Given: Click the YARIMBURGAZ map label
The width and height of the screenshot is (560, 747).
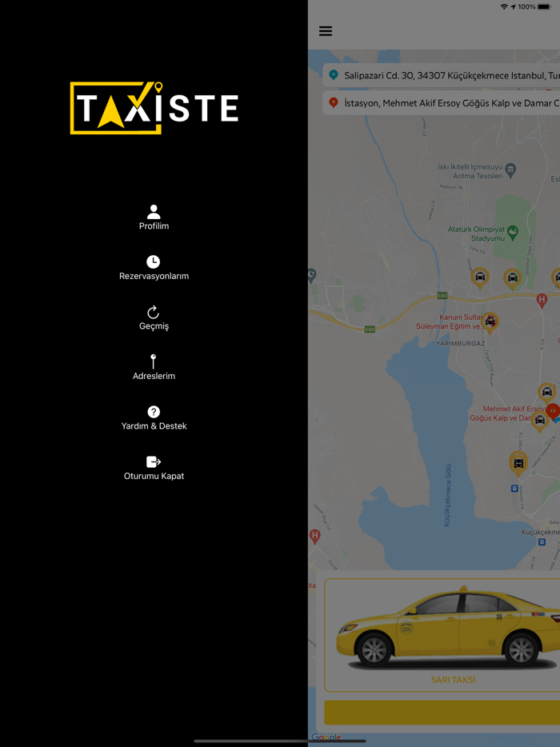Looking at the screenshot, I should tap(460, 343).
